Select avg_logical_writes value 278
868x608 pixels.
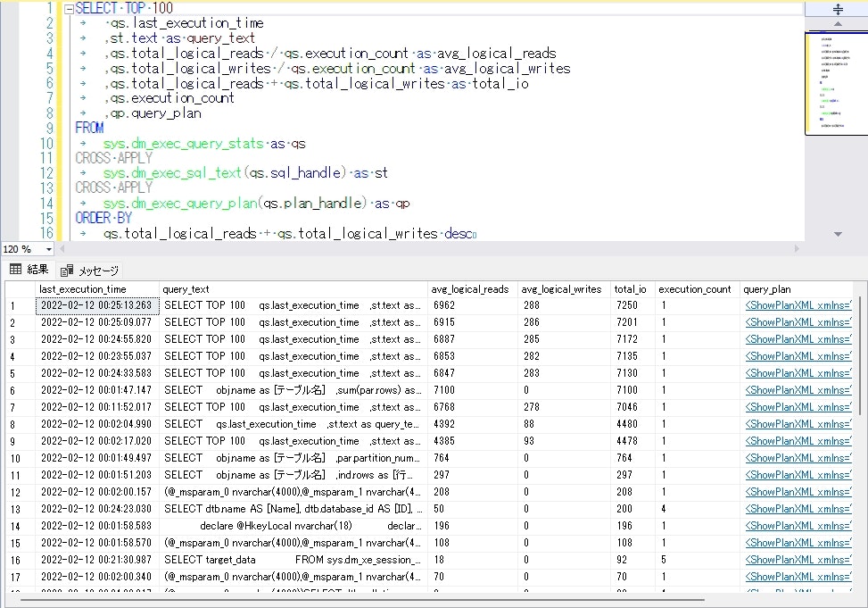click(x=564, y=407)
